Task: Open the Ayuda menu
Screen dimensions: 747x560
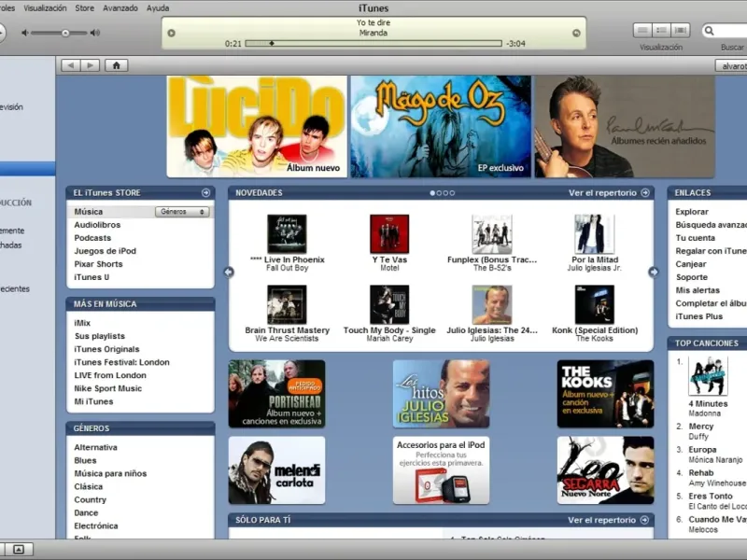Action: 158,8
